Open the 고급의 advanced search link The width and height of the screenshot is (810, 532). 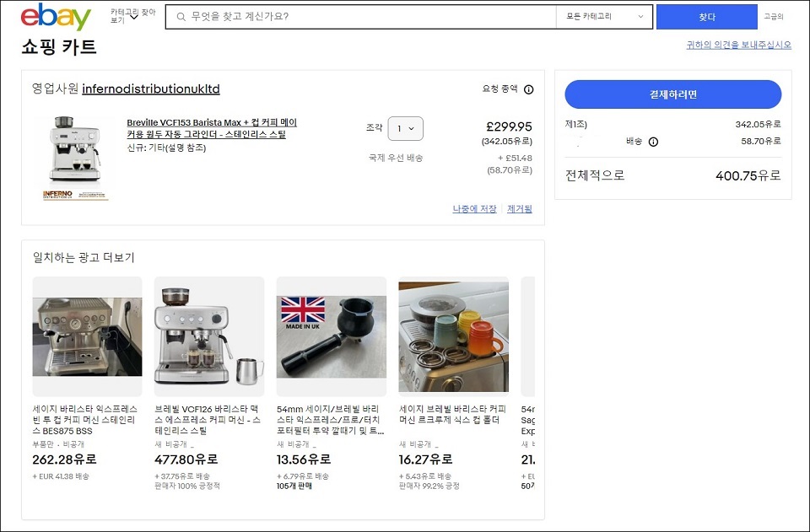pyautogui.click(x=774, y=17)
